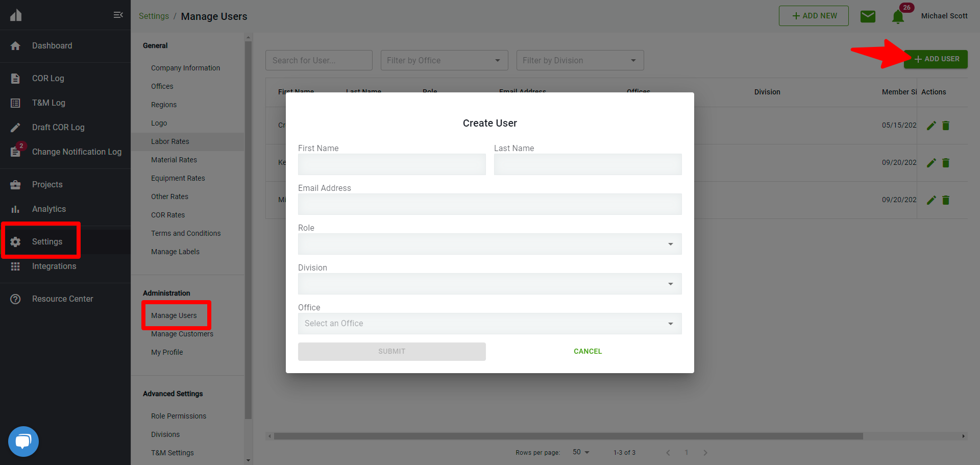This screenshot has height=465, width=980.
Task: Click the Settings gear icon
Action: [x=15, y=242]
